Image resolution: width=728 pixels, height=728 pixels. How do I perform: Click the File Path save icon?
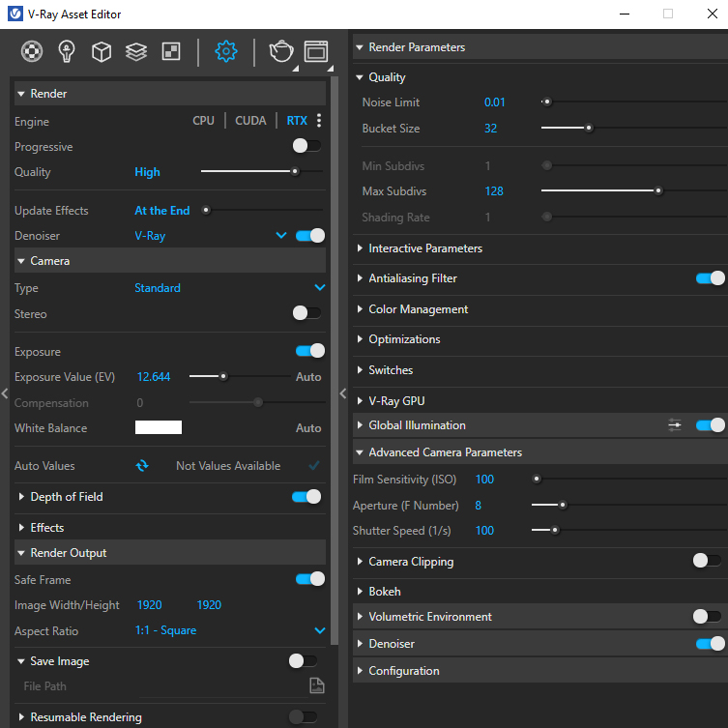tap(316, 686)
